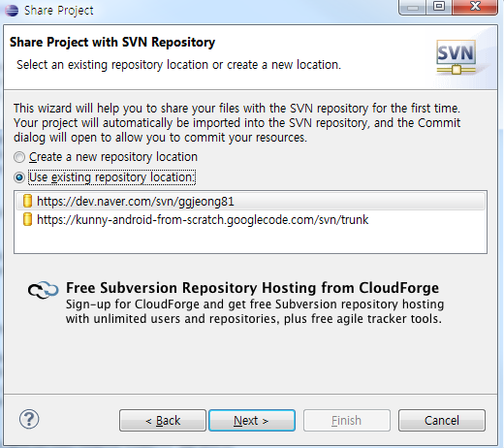Open the CloudForge free hosting heading
Screen dimensions: 504x448
252,288
